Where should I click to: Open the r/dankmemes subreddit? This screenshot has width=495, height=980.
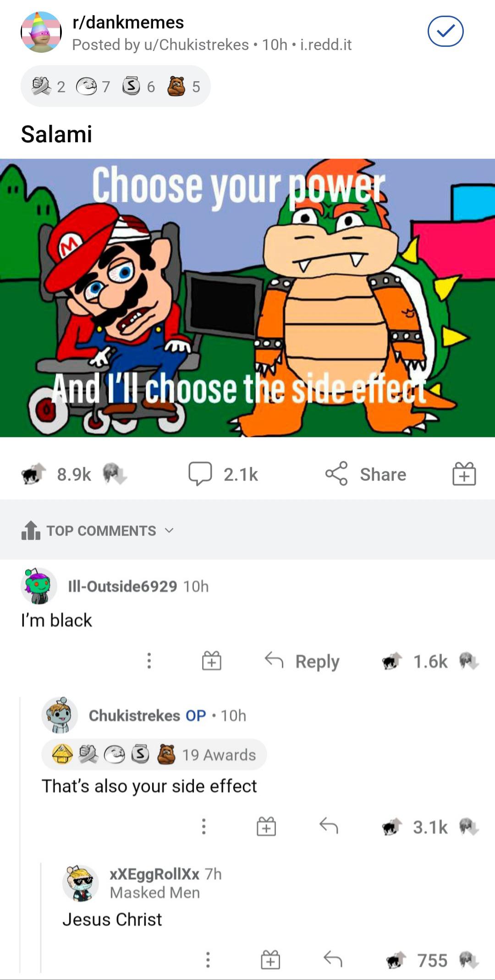128,22
